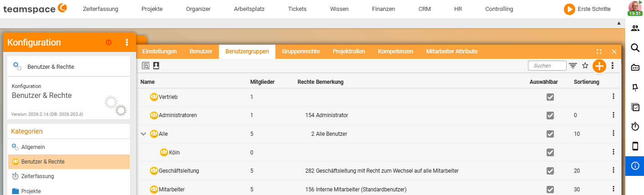644x195 pixels.
Task: Open row menu for Administratoren group
Action: (x=614, y=115)
